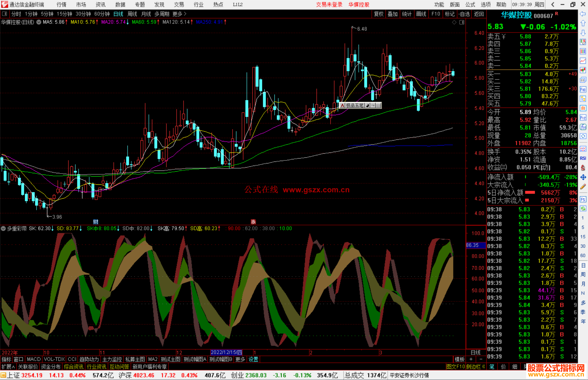The image size is (588, 380).
Task: Click the pencil drawing tool icon
Action: point(583,187)
